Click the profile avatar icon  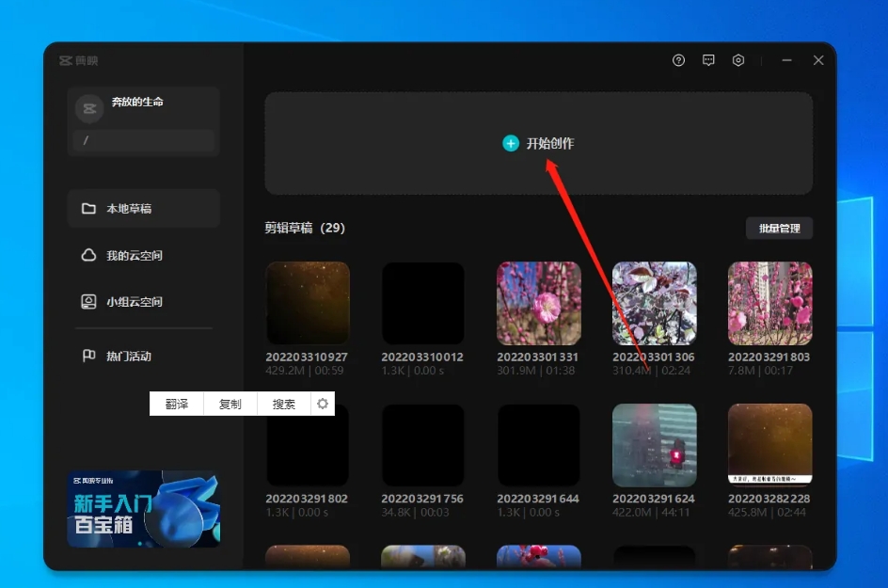[x=89, y=109]
